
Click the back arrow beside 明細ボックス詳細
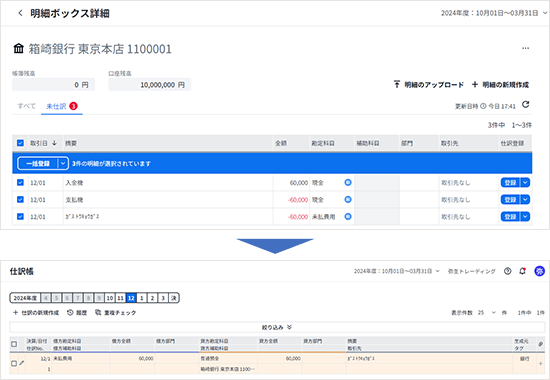pyautogui.click(x=20, y=13)
